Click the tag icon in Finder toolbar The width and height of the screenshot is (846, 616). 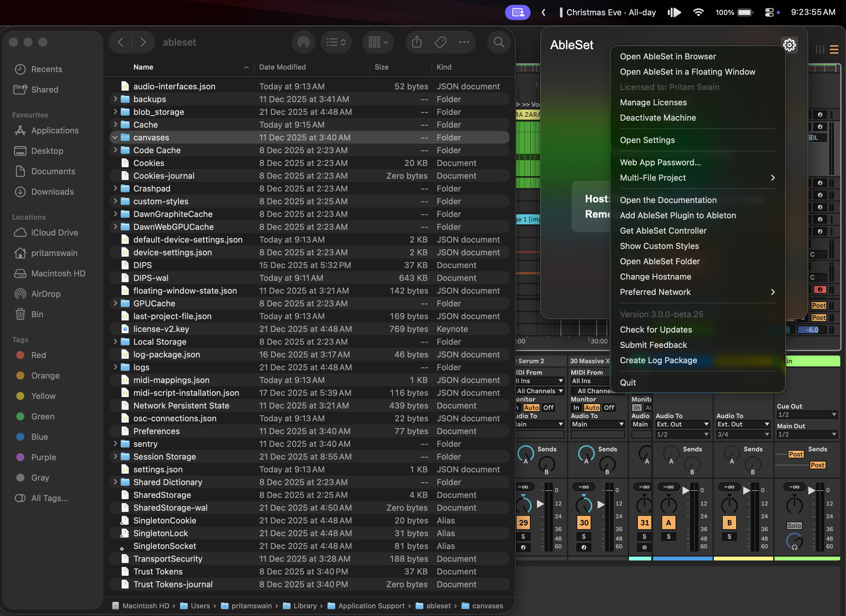[x=441, y=42]
